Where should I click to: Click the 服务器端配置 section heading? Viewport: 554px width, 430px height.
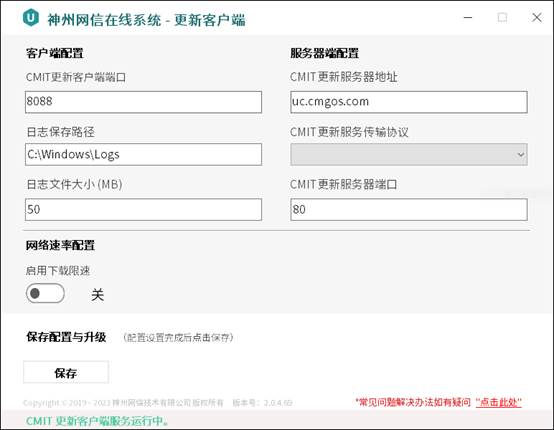(x=324, y=53)
